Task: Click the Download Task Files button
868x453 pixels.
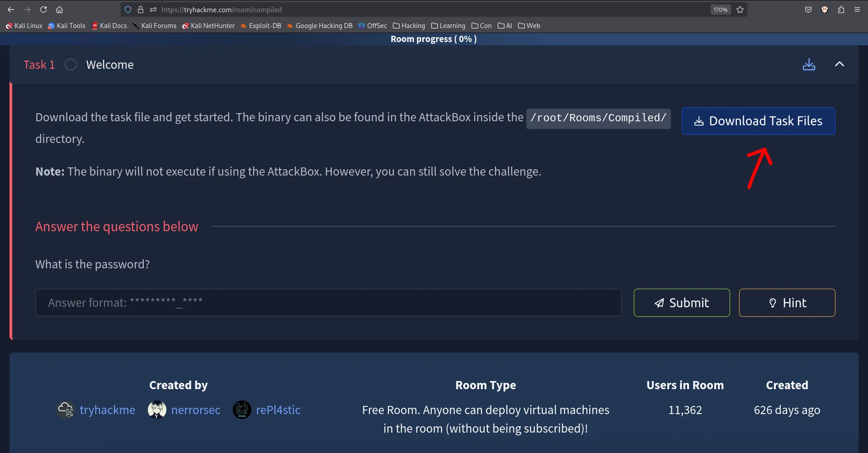Action: coord(758,121)
